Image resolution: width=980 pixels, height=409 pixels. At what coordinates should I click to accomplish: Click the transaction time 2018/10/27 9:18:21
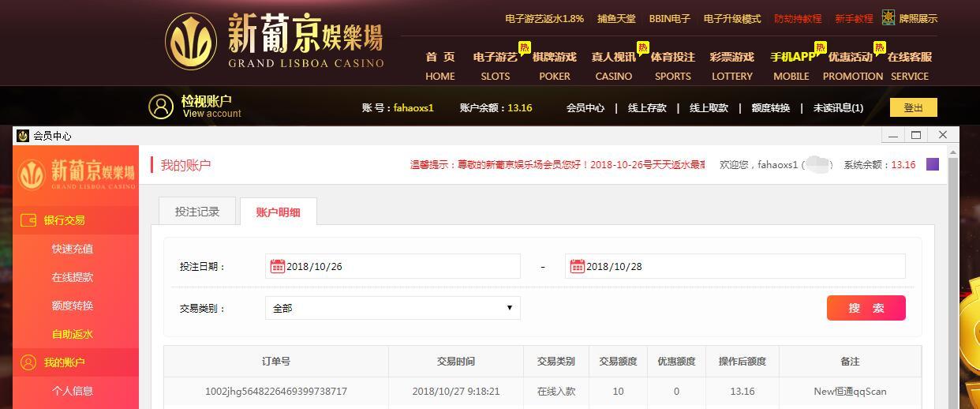click(x=456, y=391)
